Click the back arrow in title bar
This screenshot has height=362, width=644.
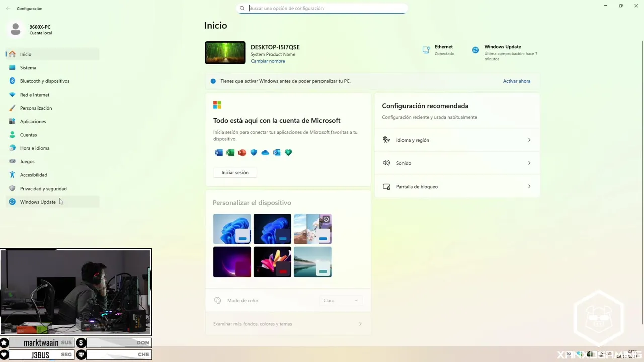click(x=8, y=8)
